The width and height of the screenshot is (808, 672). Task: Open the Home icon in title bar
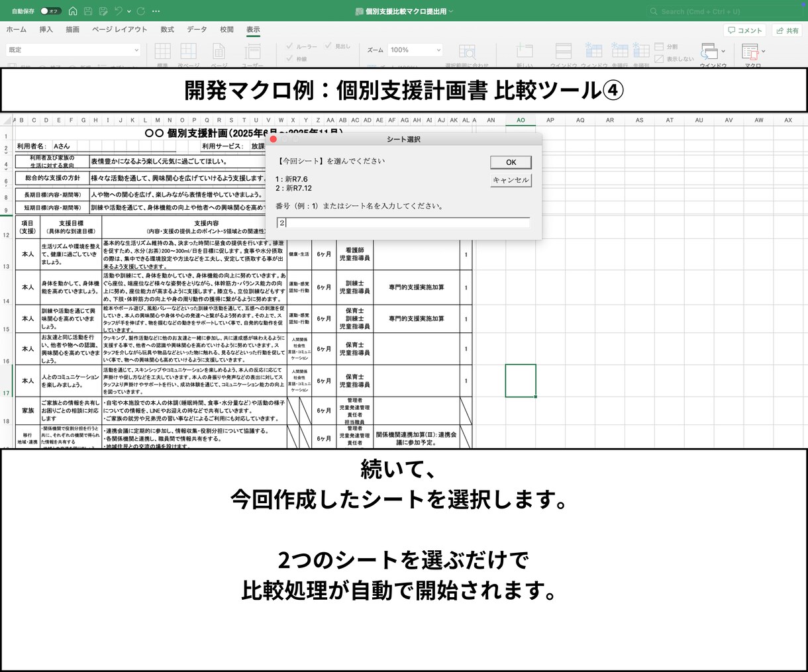coord(73,11)
